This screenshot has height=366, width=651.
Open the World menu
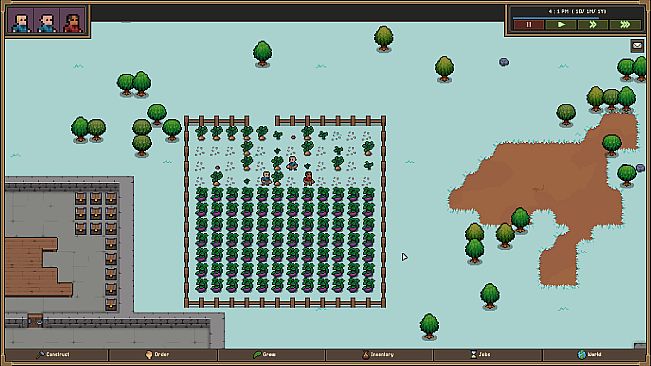coord(594,354)
